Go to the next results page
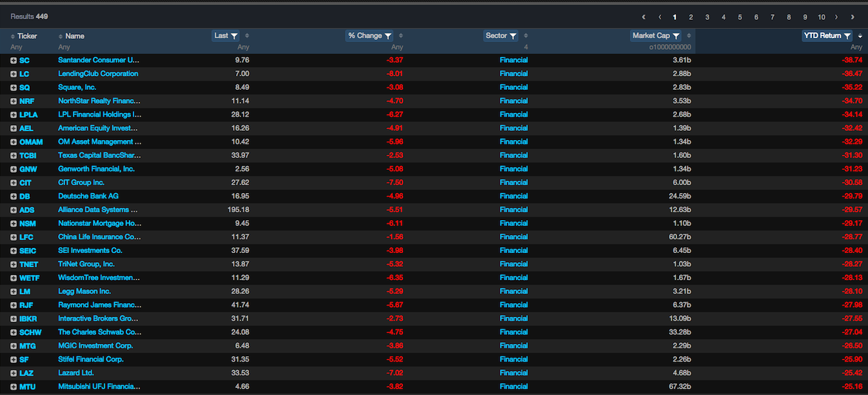The height and width of the screenshot is (395, 868). 836,17
